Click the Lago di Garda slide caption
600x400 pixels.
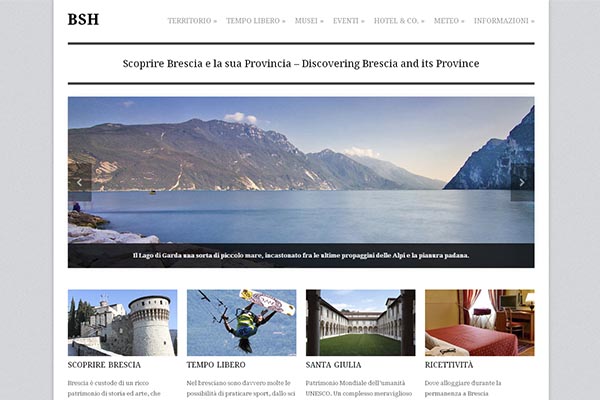[301, 255]
